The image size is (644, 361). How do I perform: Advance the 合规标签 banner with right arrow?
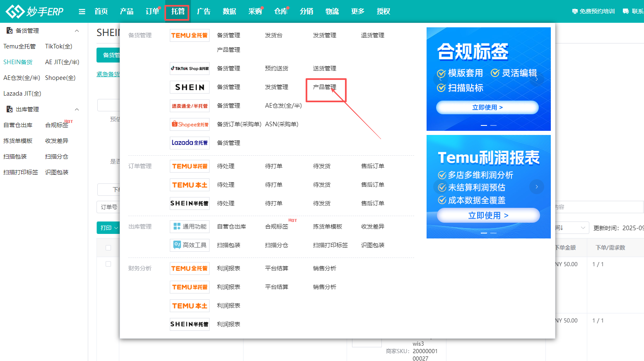pos(537,79)
